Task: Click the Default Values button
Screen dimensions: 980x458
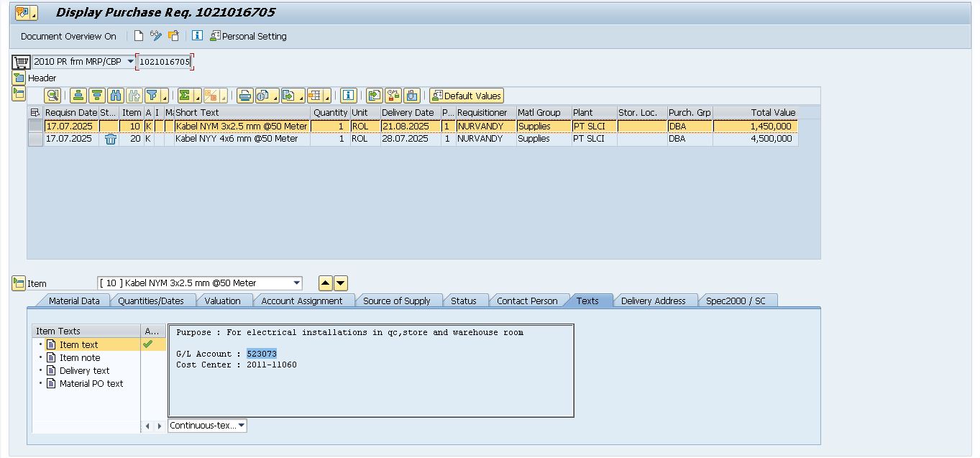Action: tap(467, 96)
